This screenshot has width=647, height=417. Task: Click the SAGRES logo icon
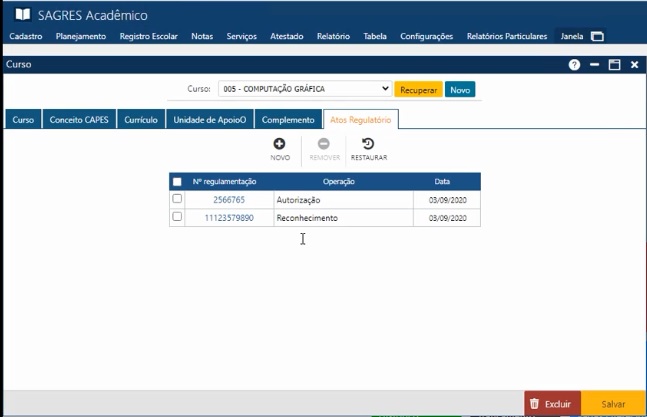[20, 15]
